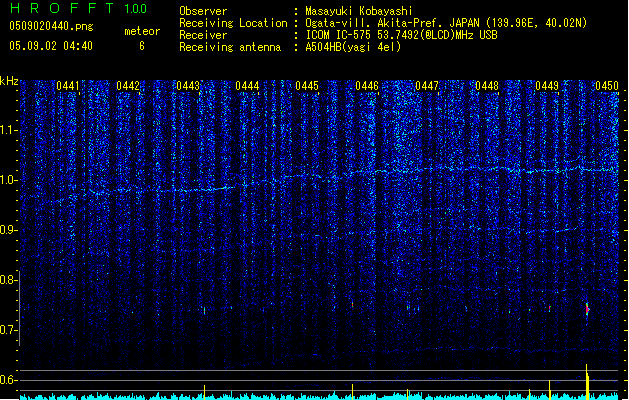Select the 0.9 kHz axis label
Image resolution: width=629 pixels, height=400 pixels.
click(9, 230)
